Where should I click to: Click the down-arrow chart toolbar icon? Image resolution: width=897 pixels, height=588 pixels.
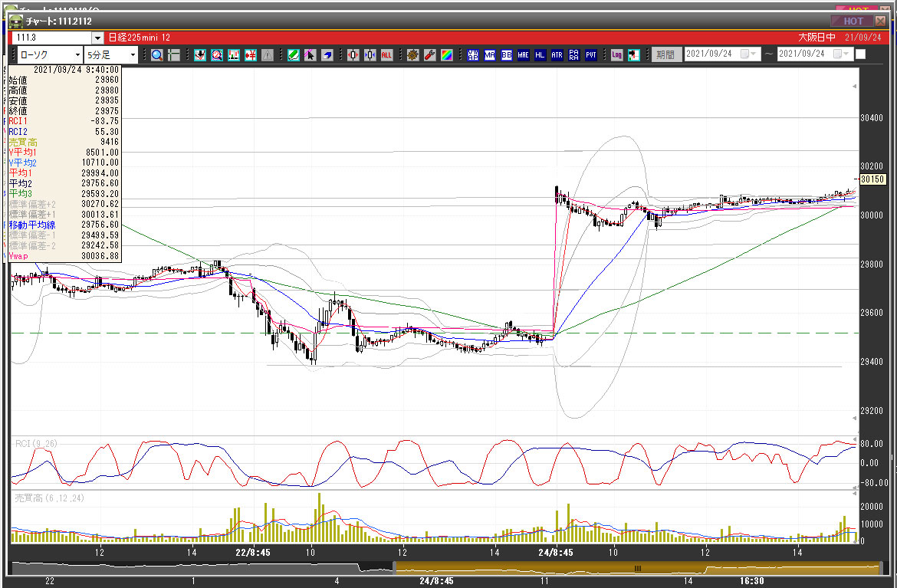click(199, 55)
